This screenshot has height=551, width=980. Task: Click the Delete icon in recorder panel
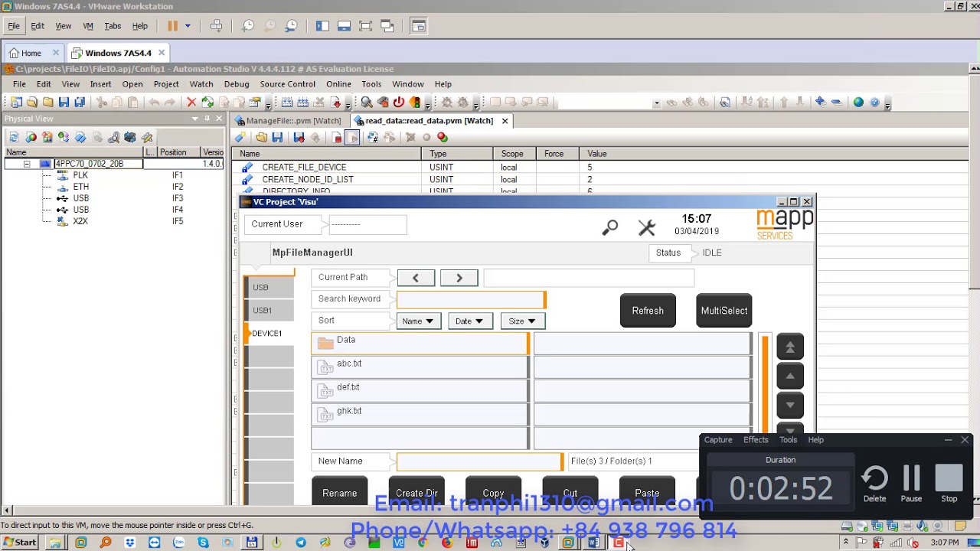point(874,484)
